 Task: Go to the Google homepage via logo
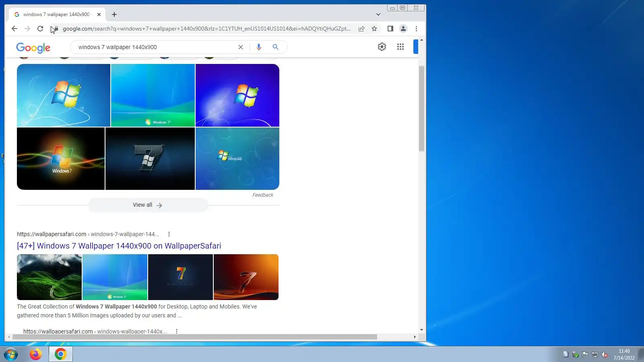point(33,47)
